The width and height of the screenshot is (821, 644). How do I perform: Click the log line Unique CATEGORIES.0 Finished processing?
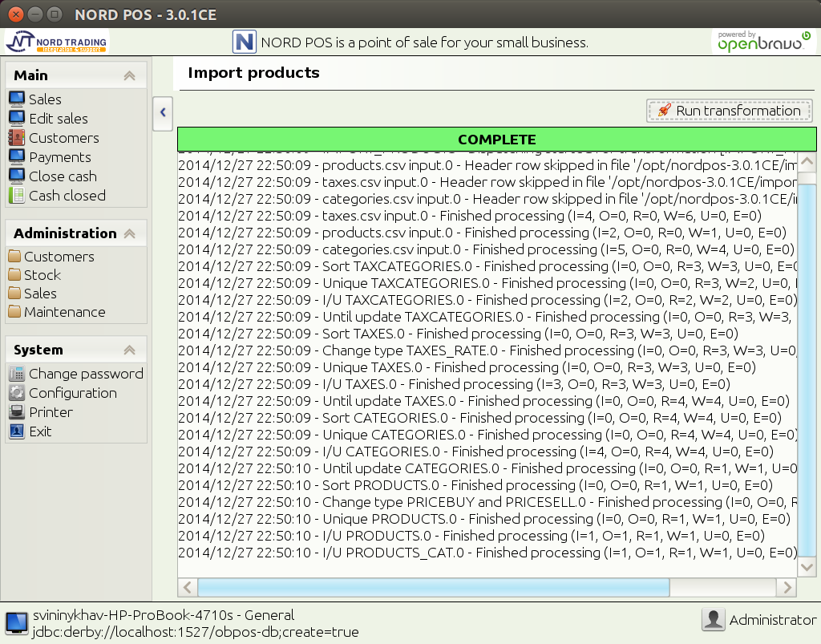pos(487,435)
